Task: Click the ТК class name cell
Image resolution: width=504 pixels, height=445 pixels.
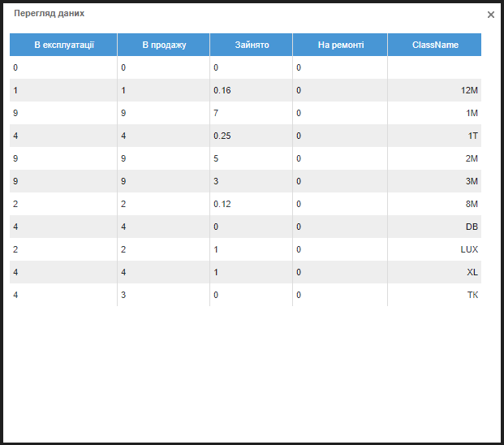Action: coord(472,295)
